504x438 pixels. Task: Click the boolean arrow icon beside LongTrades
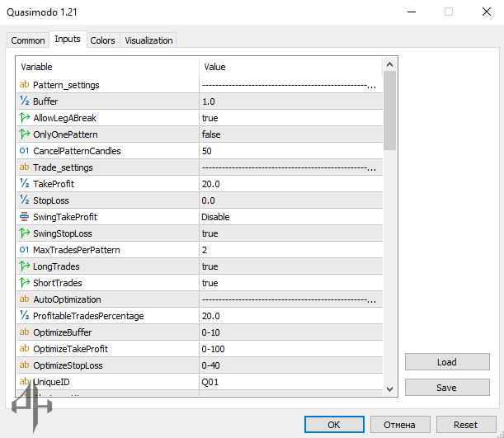pos(24,266)
